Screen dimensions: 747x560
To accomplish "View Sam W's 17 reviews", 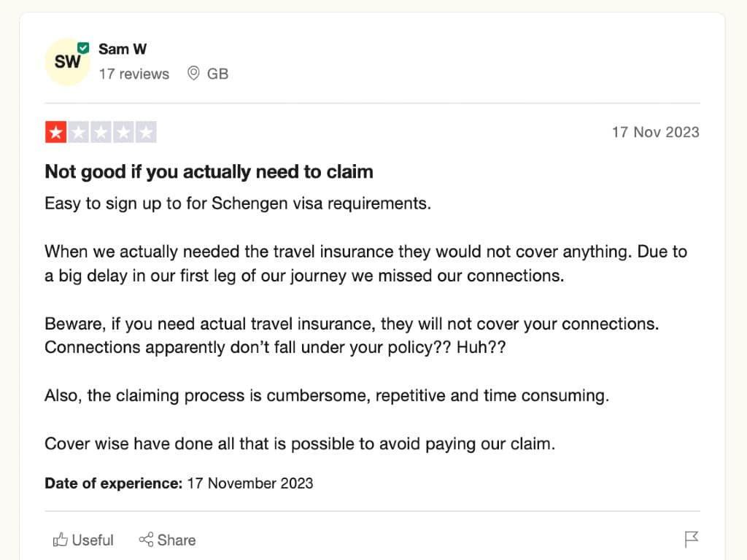I will (x=133, y=74).
